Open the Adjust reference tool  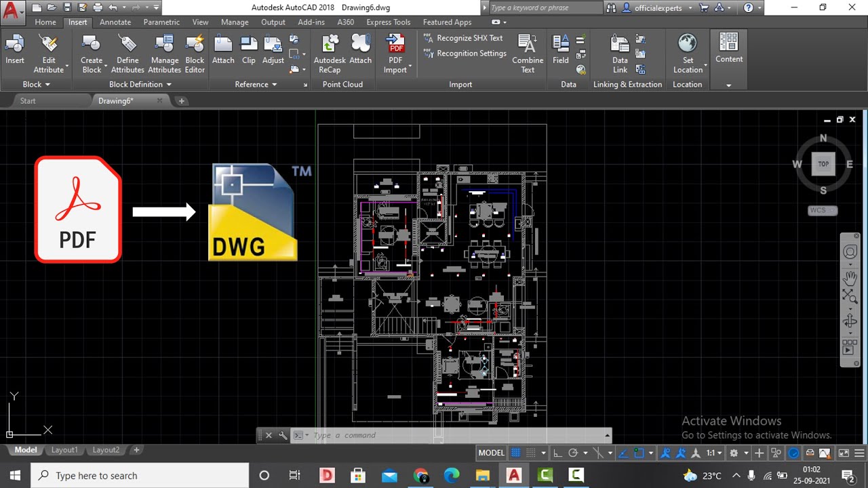click(x=273, y=51)
